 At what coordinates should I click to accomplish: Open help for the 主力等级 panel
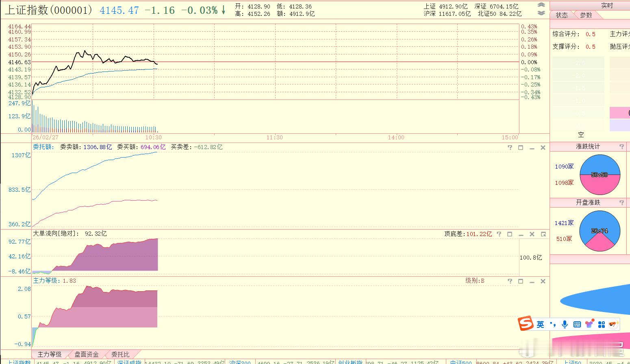click(510, 281)
